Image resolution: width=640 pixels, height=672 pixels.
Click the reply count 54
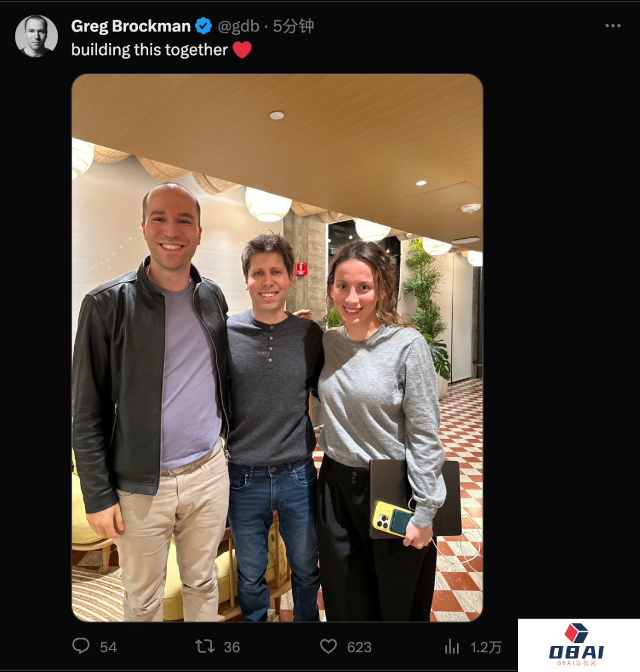click(x=108, y=647)
